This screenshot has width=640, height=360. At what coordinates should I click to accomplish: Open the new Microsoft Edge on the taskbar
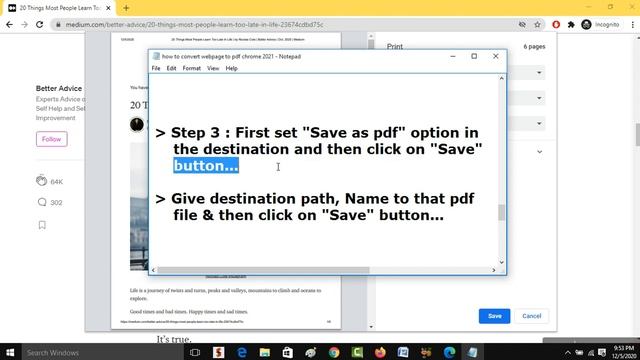[449, 352]
